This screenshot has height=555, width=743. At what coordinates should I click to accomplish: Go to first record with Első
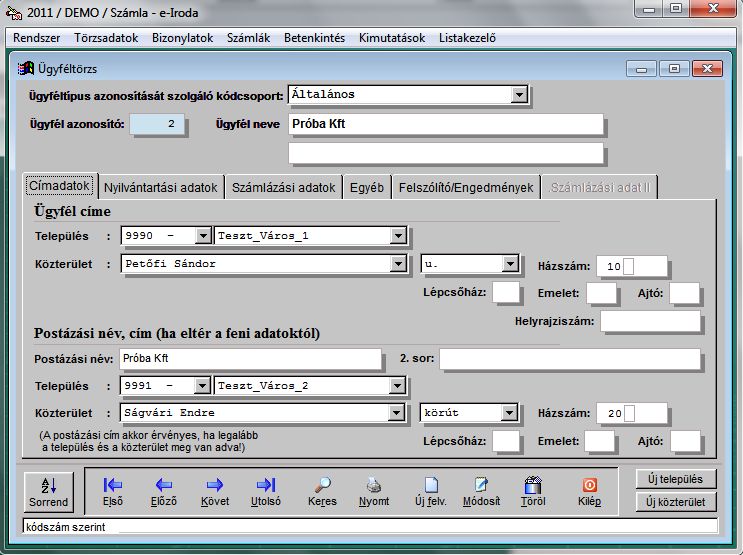[113, 491]
